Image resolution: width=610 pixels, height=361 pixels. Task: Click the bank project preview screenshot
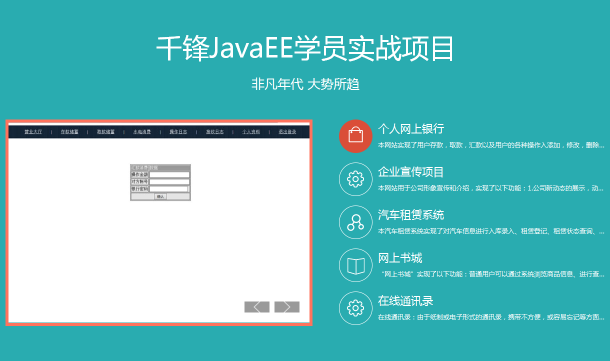[159, 223]
